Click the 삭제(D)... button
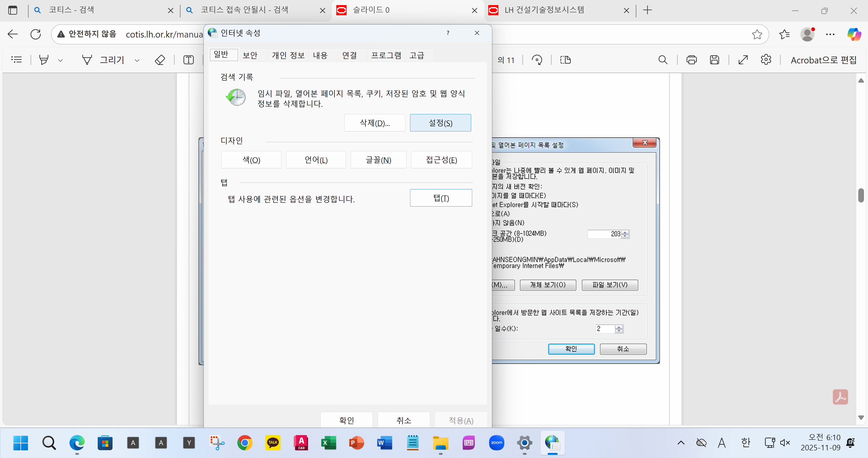Screen dimensions: 868x458 point(374,123)
